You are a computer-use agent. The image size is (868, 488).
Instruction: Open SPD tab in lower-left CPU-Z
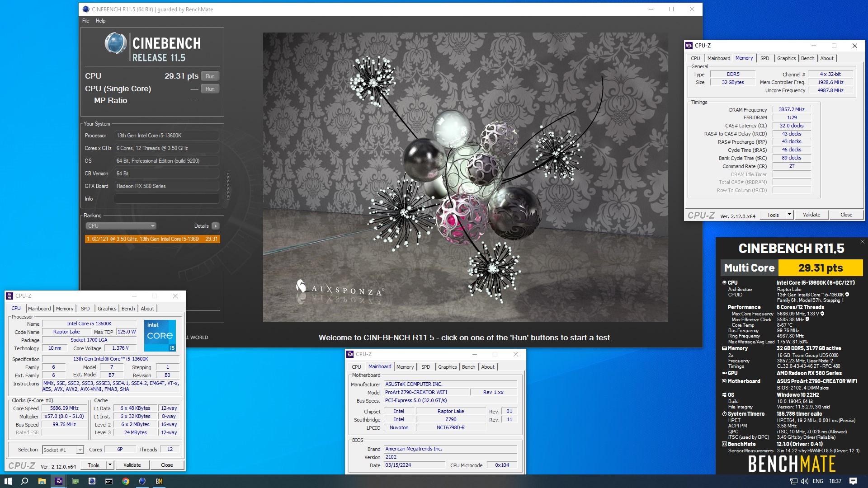pos(85,309)
